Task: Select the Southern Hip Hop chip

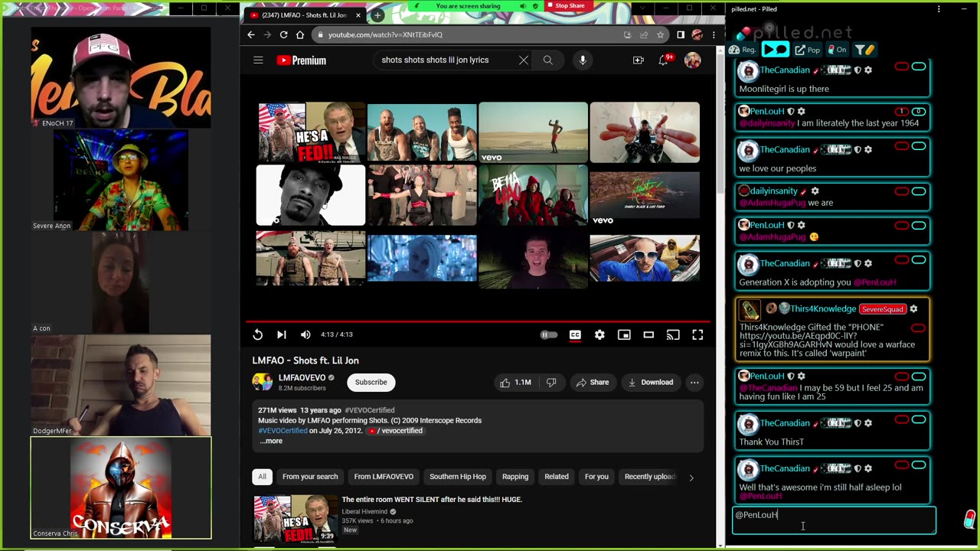Action: tap(458, 477)
